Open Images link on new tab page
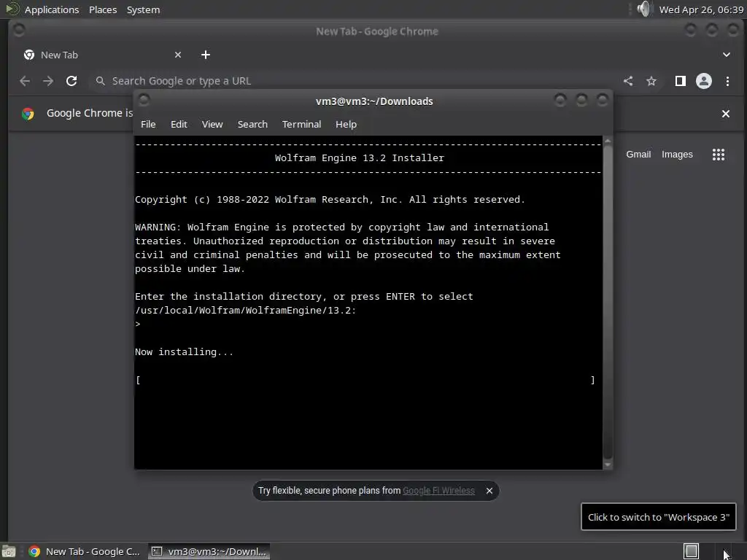Viewport: 747px width, 560px height. pos(677,155)
